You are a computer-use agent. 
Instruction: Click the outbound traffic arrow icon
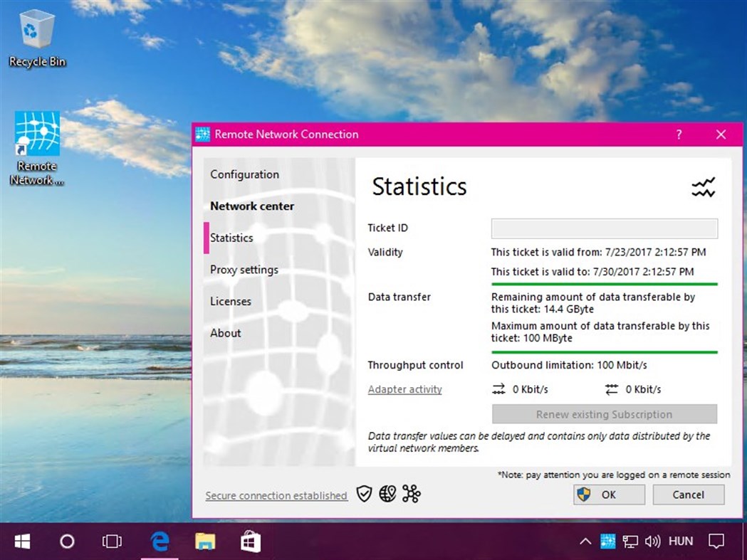pyautogui.click(x=497, y=389)
